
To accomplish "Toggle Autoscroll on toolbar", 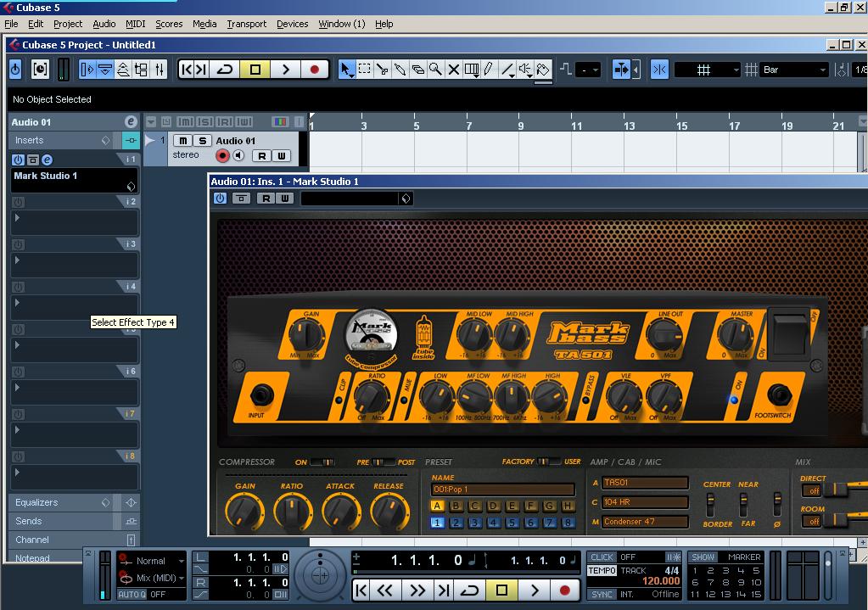I will click(x=621, y=70).
